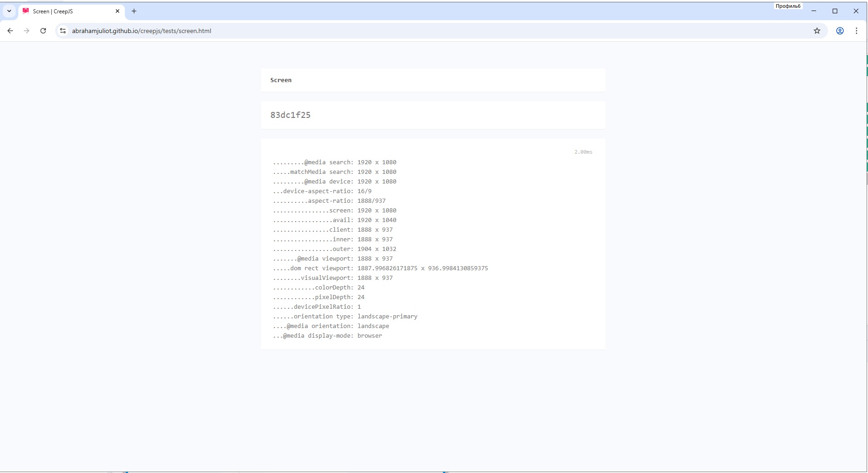This screenshot has height=473, width=868.
Task: Maximize the Chrome window
Action: click(x=835, y=11)
